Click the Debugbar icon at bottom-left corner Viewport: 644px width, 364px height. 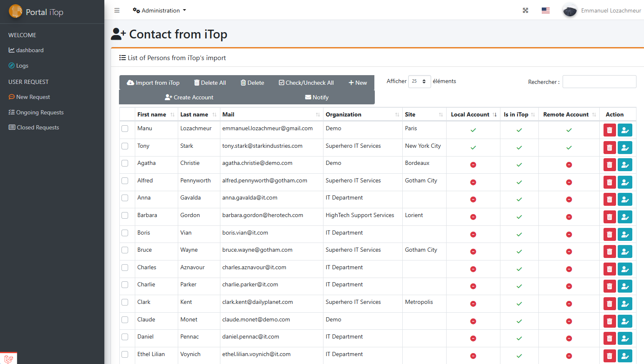(x=8, y=358)
